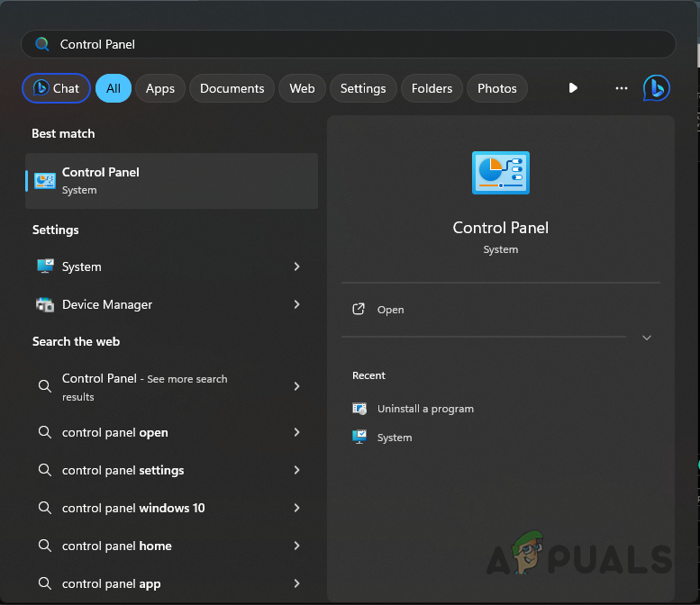Switch to the Folders filter tab
The height and width of the screenshot is (605, 700).
[432, 88]
